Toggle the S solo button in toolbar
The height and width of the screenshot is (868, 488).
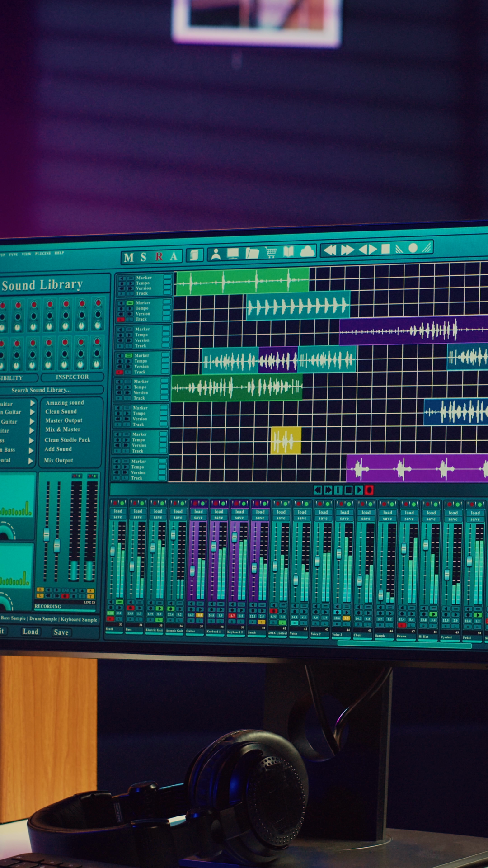[x=143, y=257]
